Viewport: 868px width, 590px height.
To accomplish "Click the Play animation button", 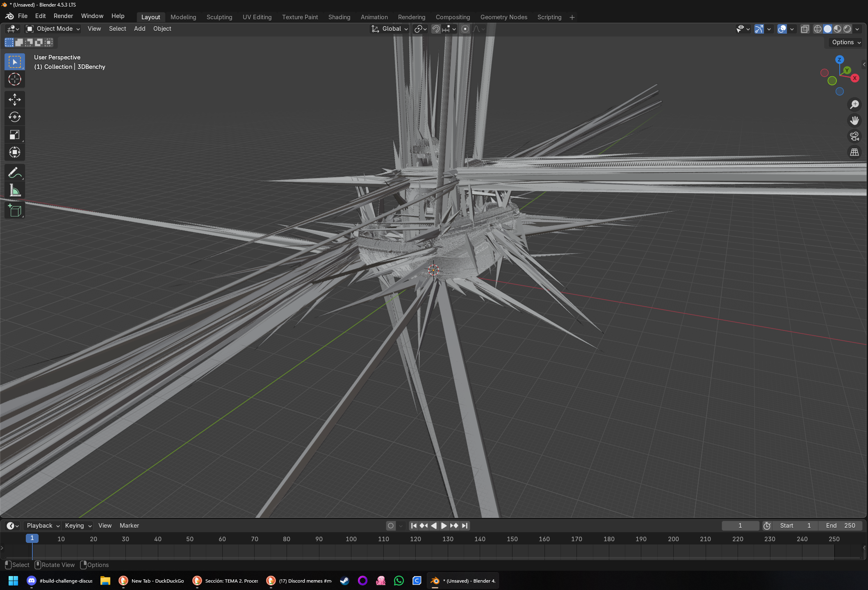I will 444,526.
